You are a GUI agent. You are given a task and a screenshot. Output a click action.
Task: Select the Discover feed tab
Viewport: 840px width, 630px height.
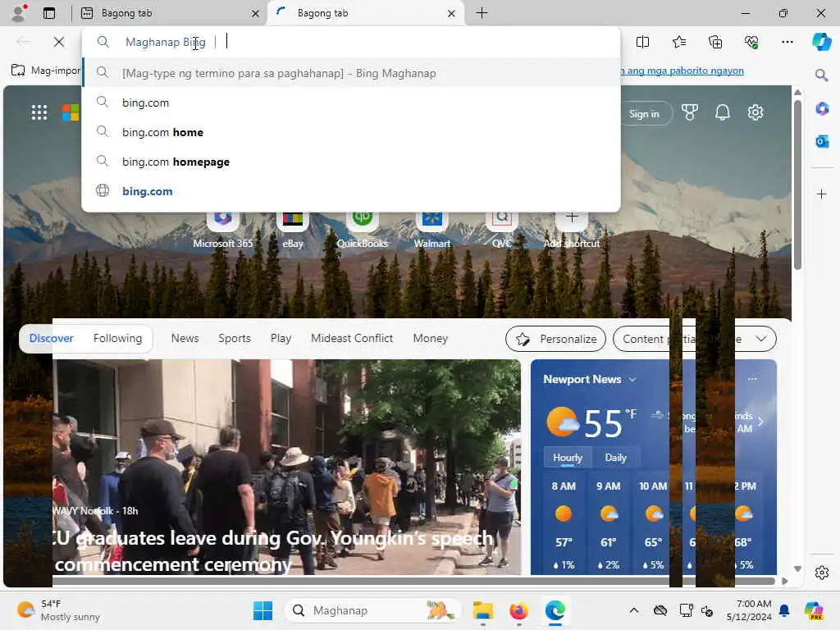51,338
